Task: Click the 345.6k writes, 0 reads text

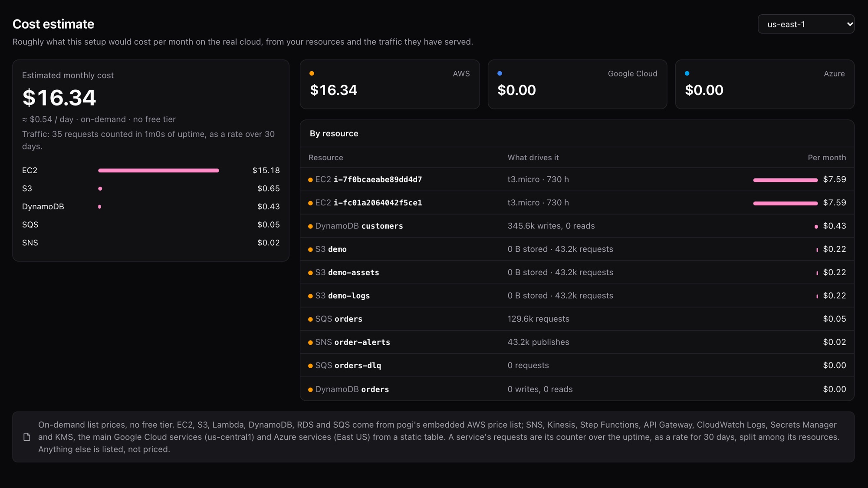Action: tap(551, 226)
